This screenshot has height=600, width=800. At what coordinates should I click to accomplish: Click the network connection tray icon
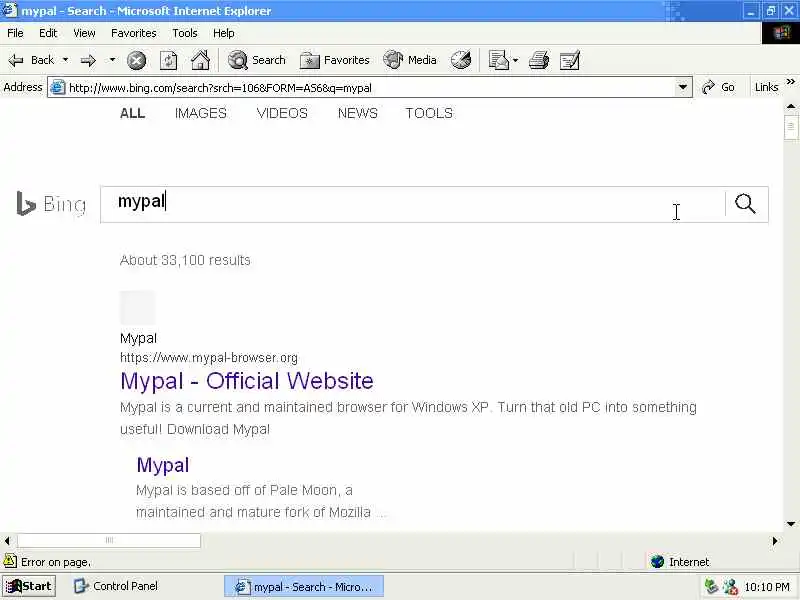[x=711, y=586]
